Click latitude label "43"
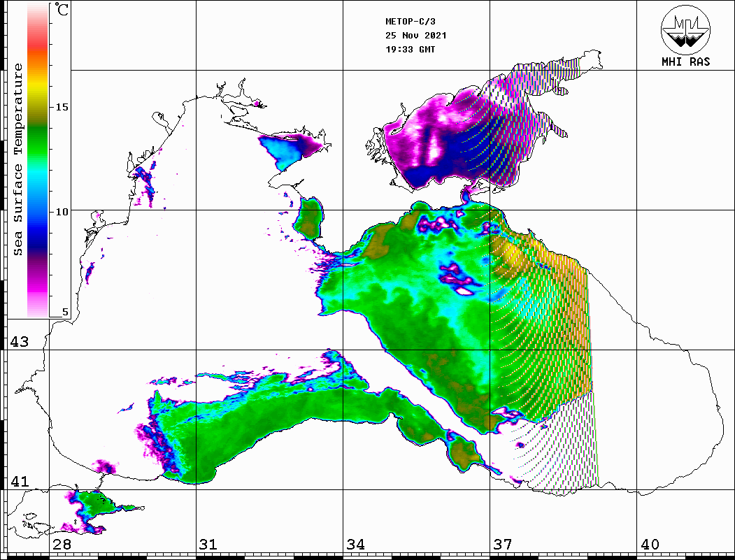Image resolution: width=735 pixels, height=560 pixels. pyautogui.click(x=20, y=342)
